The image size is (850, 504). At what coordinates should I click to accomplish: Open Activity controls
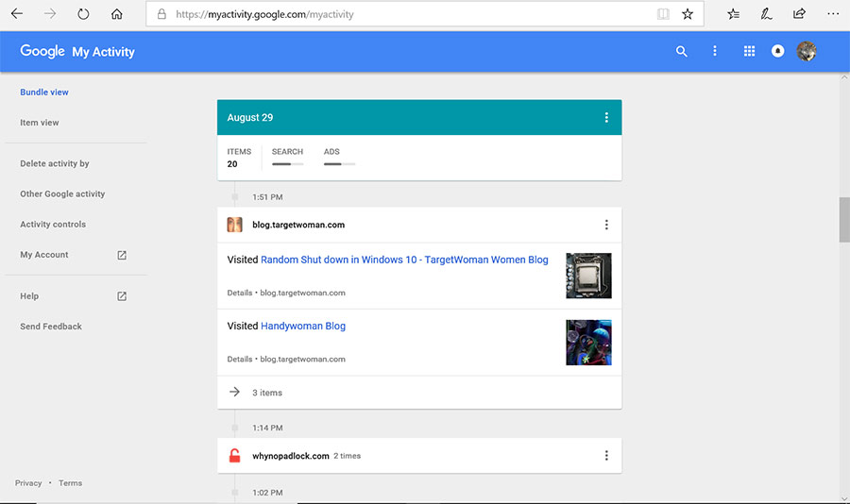pyautogui.click(x=53, y=225)
